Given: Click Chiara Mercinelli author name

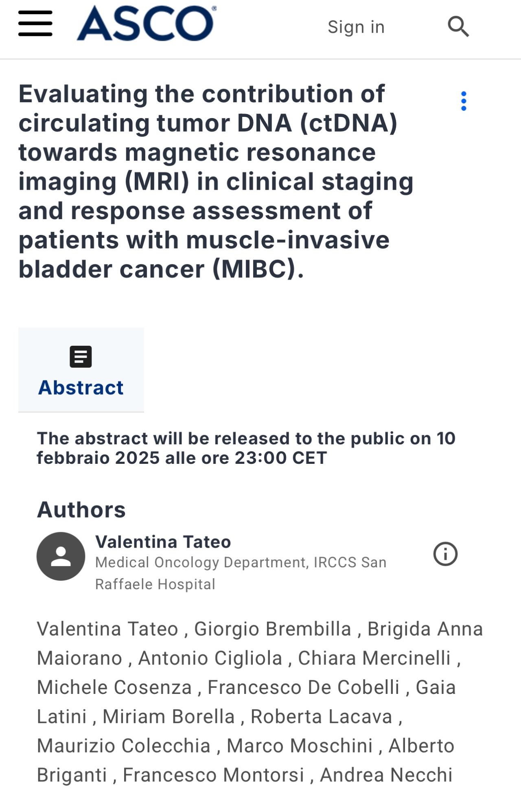Looking at the screenshot, I should (374, 658).
